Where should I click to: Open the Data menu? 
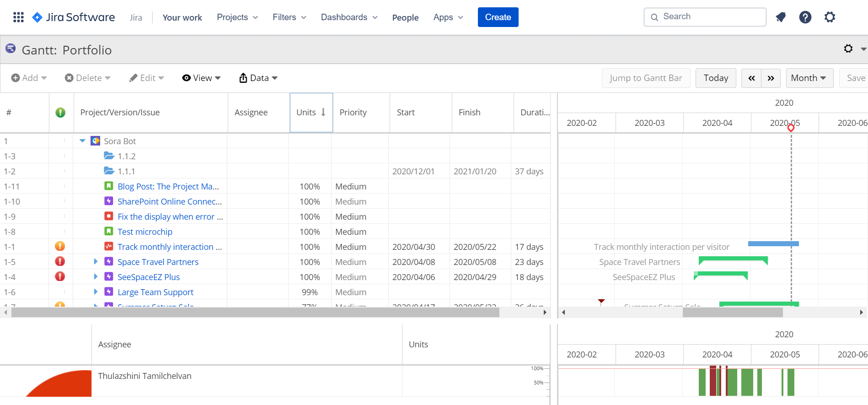[258, 78]
